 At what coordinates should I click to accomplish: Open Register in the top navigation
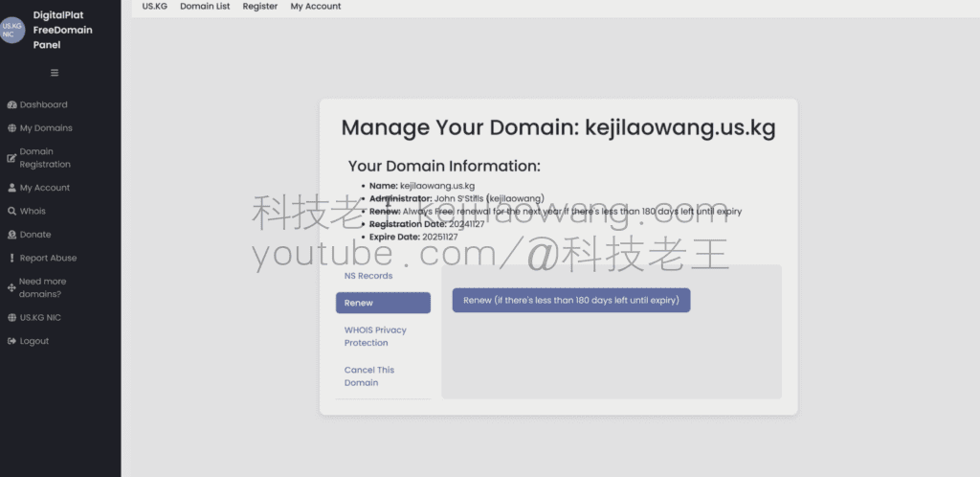coord(260,7)
